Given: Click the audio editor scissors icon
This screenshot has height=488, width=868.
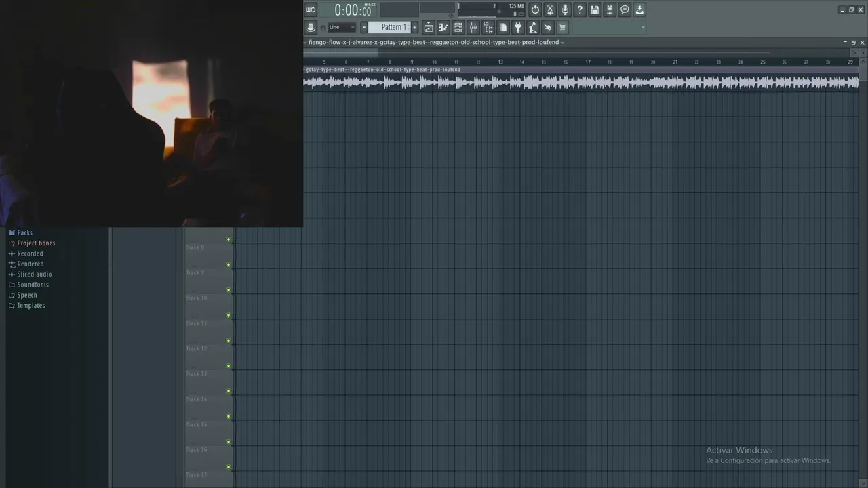Looking at the screenshot, I should pyautogui.click(x=550, y=9).
